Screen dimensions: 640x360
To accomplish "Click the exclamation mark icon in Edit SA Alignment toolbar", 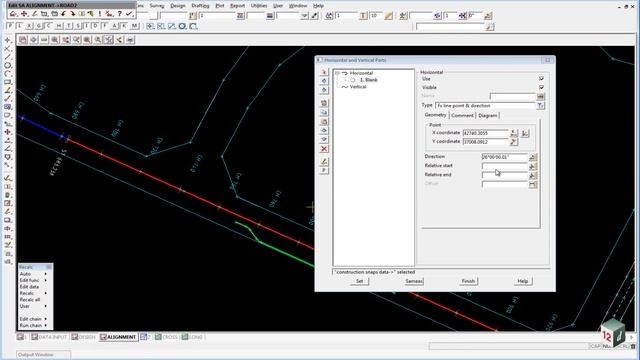I will point(100,14).
